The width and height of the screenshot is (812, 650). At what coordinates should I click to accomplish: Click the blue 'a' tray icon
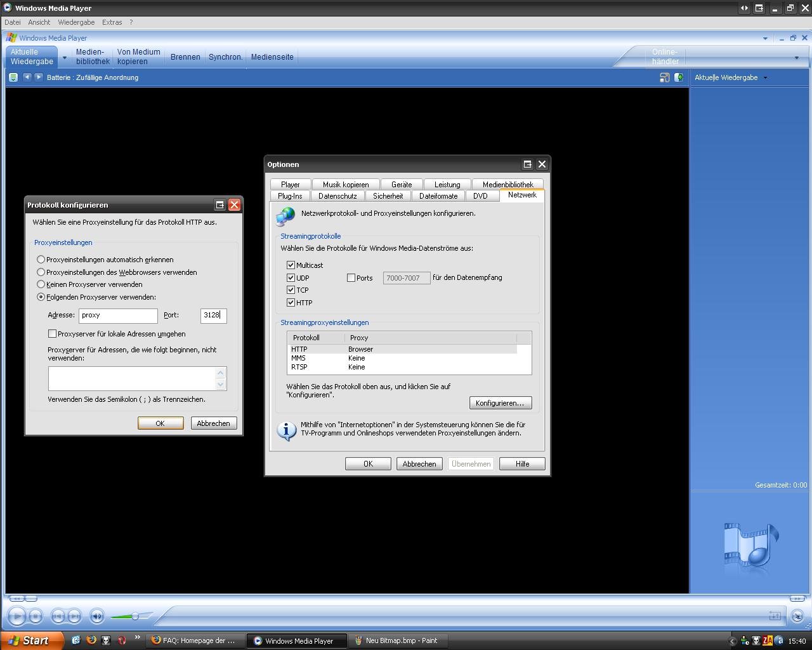779,640
